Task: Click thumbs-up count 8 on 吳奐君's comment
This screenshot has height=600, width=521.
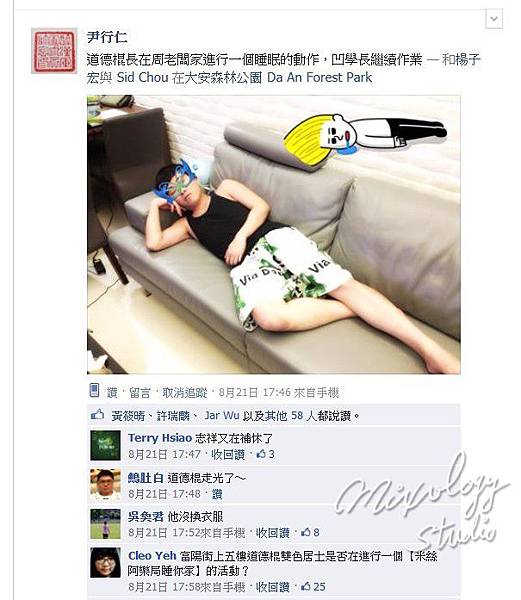Action: click(x=310, y=532)
